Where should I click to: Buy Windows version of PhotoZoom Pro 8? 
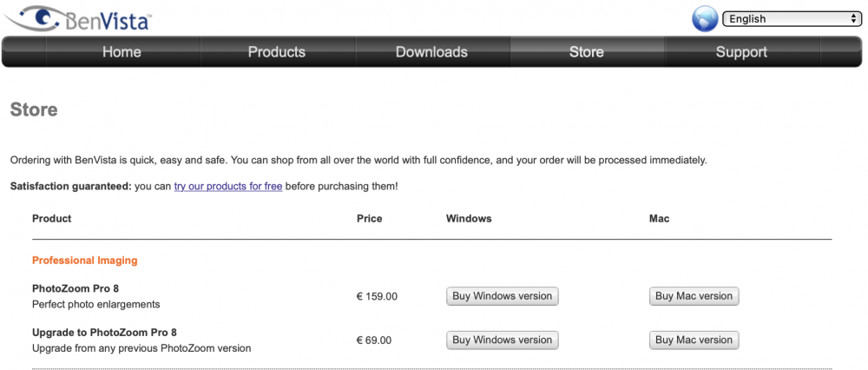tap(502, 296)
